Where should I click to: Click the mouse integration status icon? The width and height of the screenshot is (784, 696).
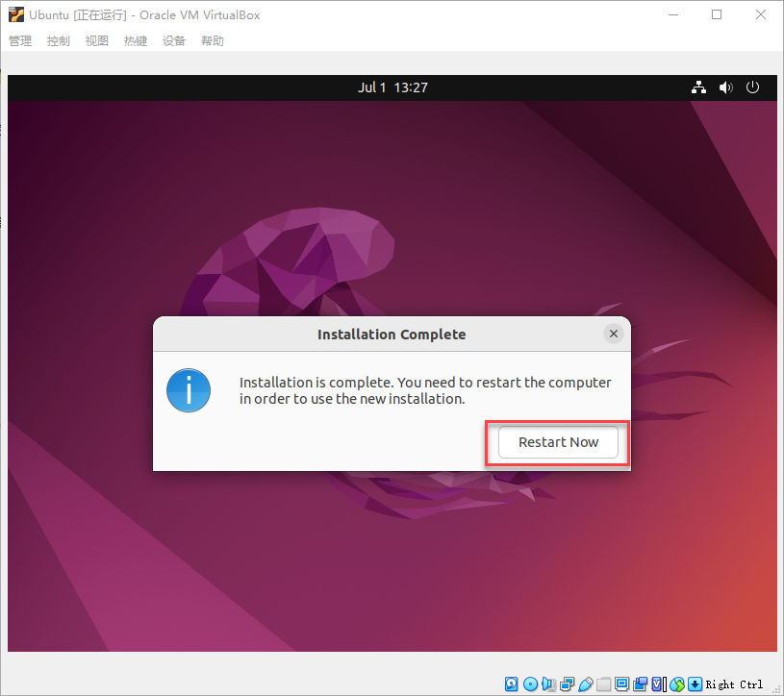[677, 684]
